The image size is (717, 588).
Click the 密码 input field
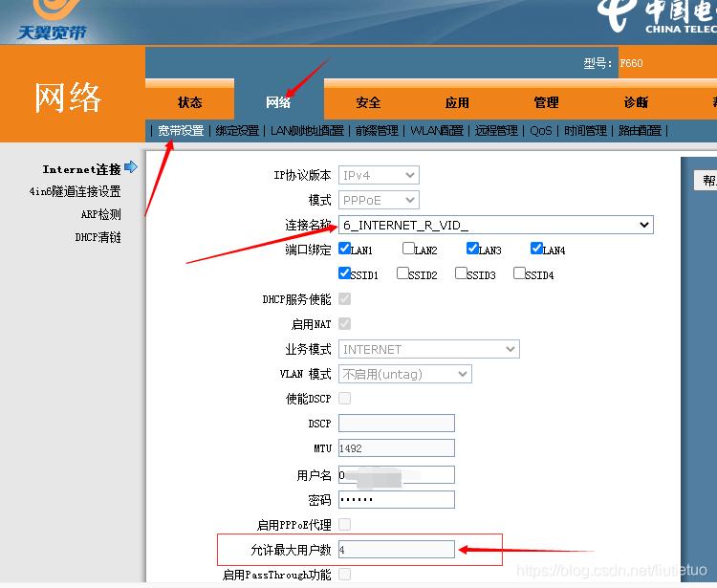(397, 499)
